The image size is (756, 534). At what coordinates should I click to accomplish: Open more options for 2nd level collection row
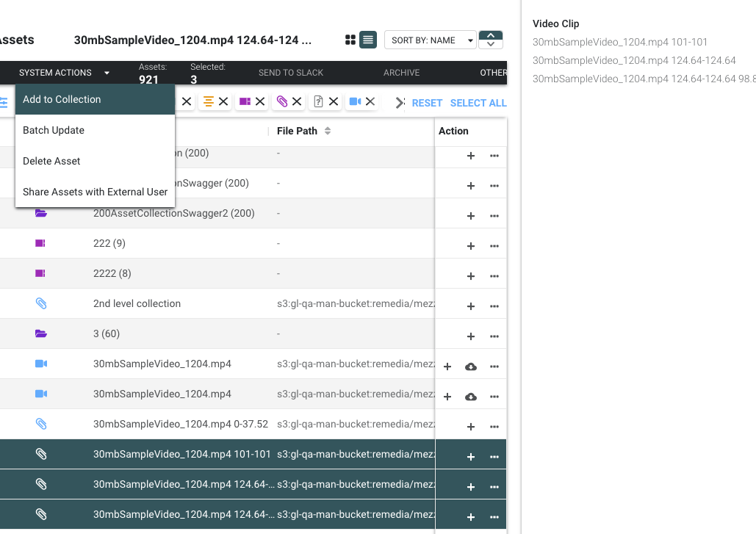494,306
